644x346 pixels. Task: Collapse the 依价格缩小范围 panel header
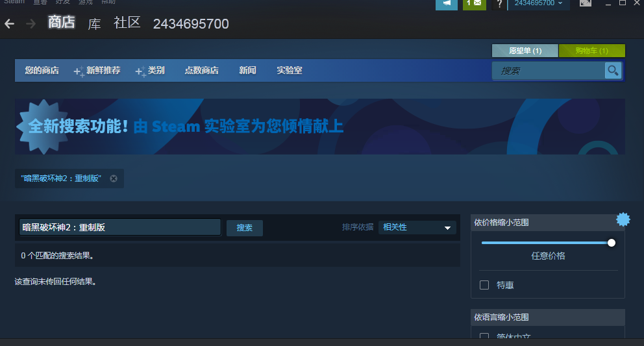click(548, 222)
